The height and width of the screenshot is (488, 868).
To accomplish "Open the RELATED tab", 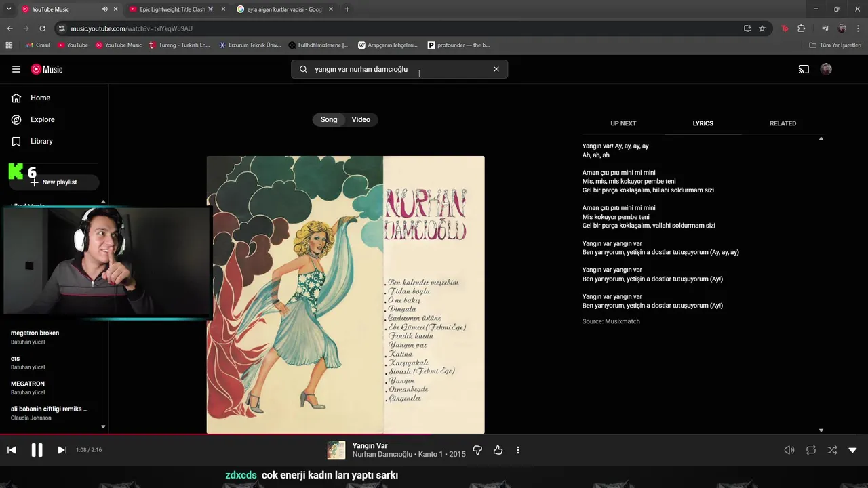I will [783, 123].
